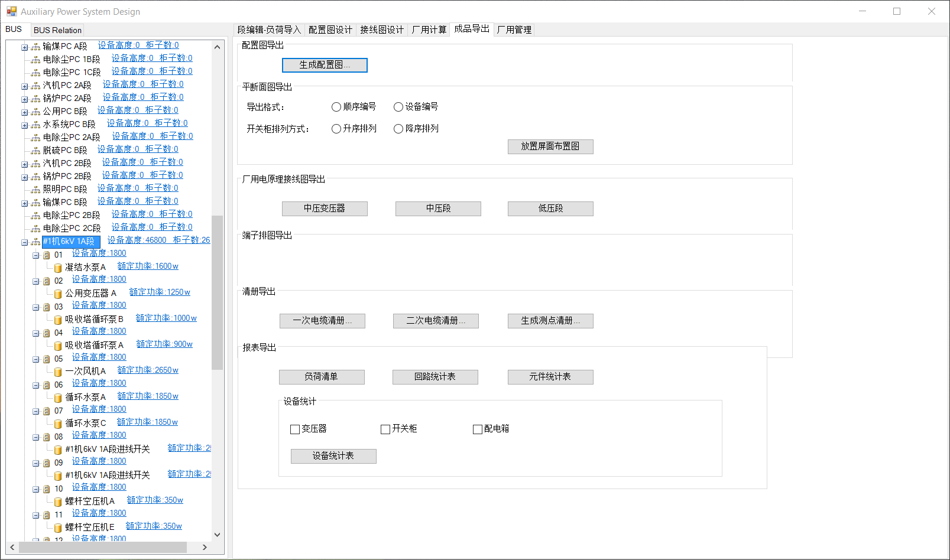Collapse the #1机6kV 1A段 tree node
The image size is (950, 560).
[25, 242]
